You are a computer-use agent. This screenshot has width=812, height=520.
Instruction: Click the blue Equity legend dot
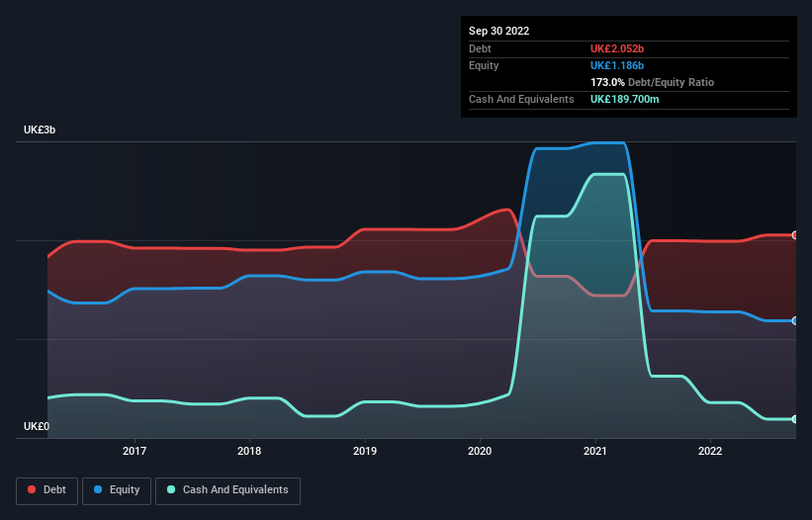coord(98,489)
